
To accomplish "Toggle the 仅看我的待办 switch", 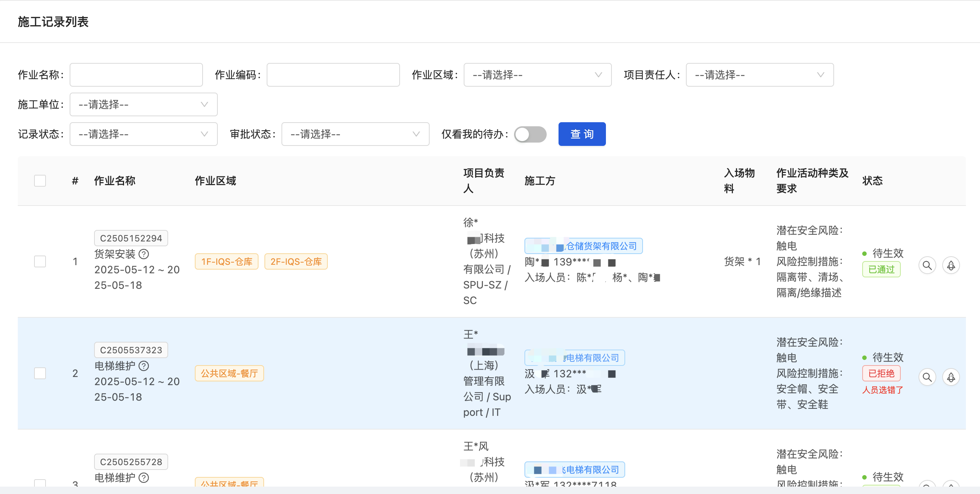I will (x=530, y=134).
